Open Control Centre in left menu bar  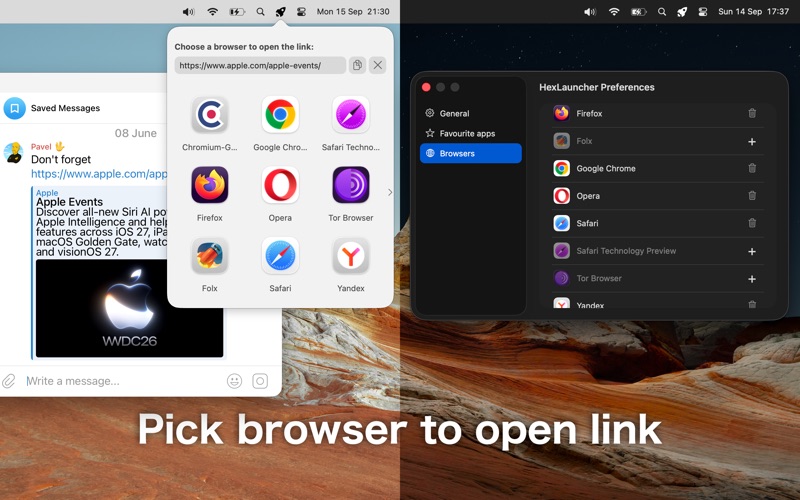302,11
